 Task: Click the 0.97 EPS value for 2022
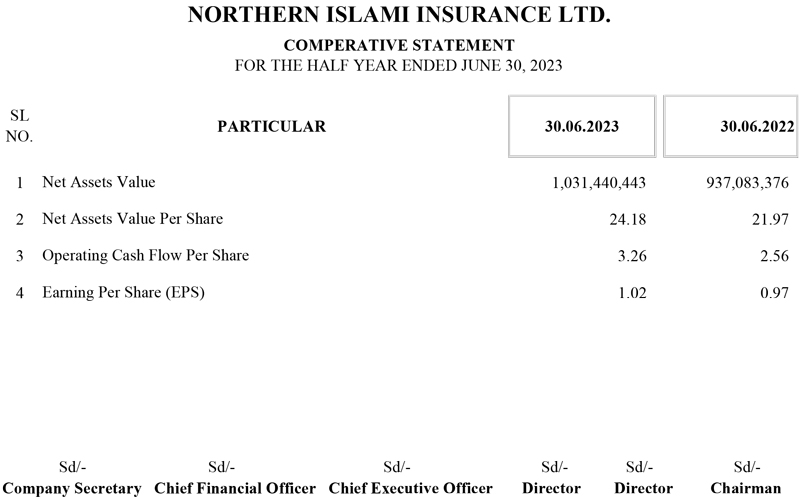pyautogui.click(x=778, y=294)
